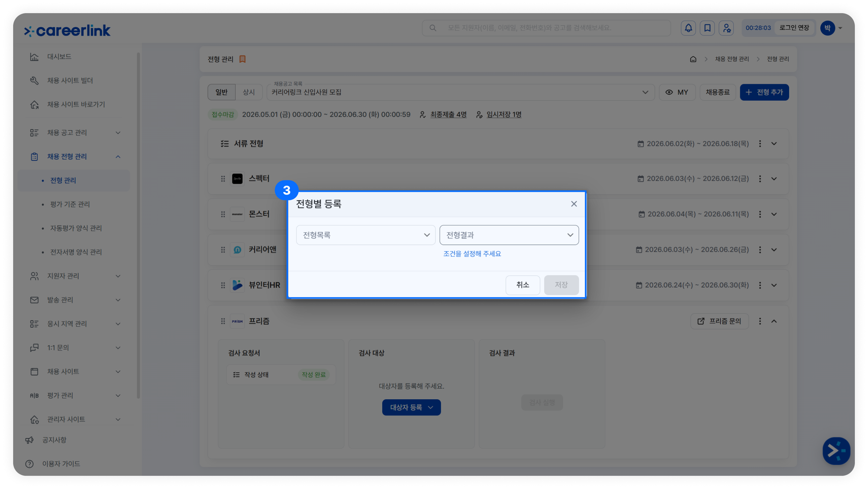The width and height of the screenshot is (868, 489).
Task: Open more options for 스펙터 row
Action: (760, 179)
